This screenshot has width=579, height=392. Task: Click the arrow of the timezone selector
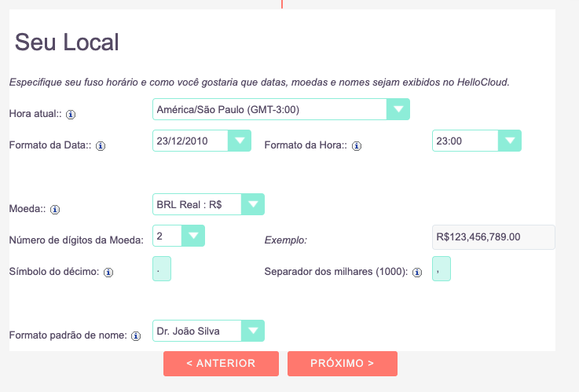[398, 109]
